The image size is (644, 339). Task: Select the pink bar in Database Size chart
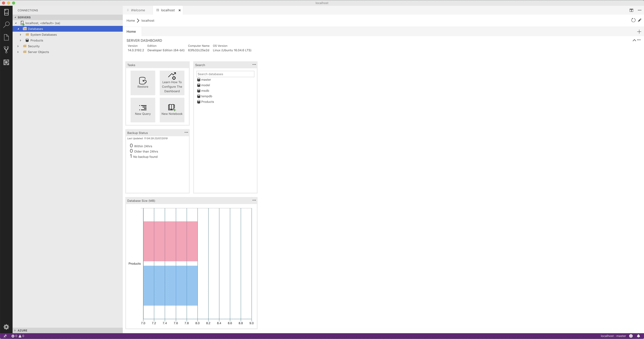click(x=170, y=241)
